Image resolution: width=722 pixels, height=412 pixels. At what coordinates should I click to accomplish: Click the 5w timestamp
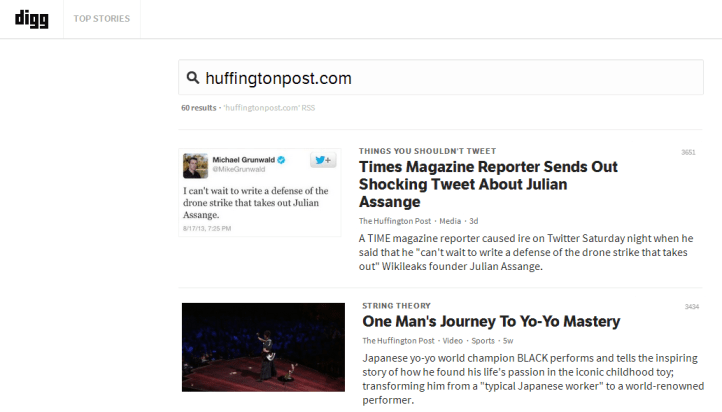(x=508, y=341)
